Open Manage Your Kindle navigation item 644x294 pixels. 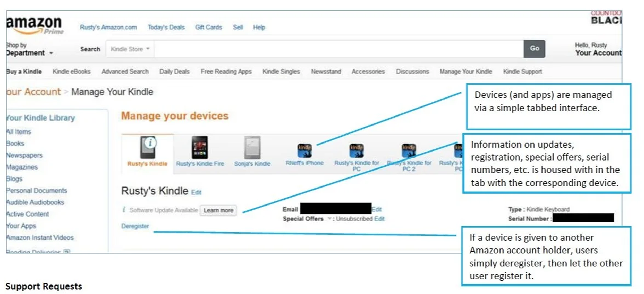[x=466, y=72]
